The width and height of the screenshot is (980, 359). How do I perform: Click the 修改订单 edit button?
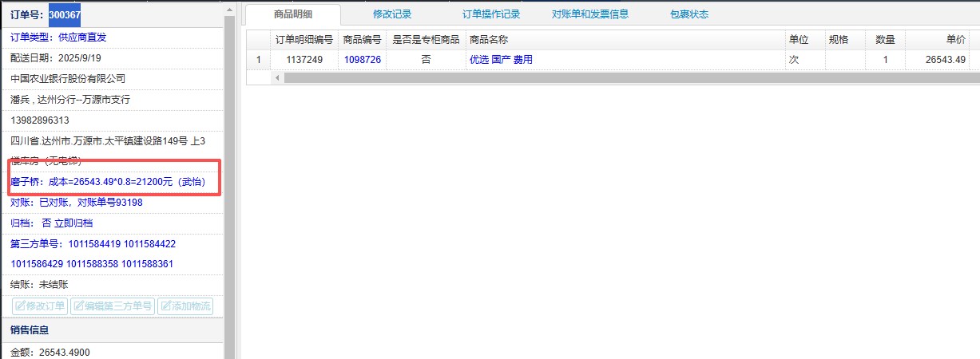pyautogui.click(x=40, y=306)
